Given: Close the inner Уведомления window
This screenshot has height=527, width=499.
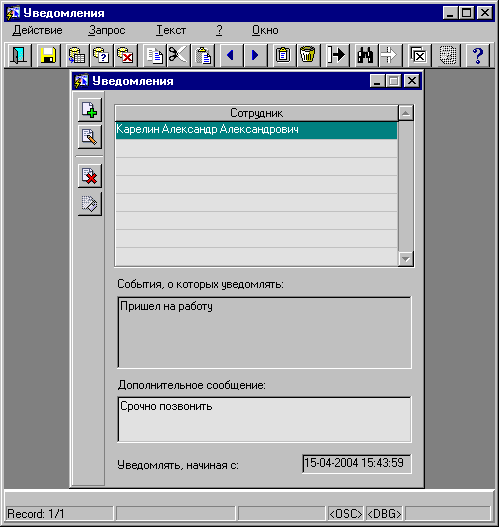Looking at the screenshot, I should (x=412, y=81).
